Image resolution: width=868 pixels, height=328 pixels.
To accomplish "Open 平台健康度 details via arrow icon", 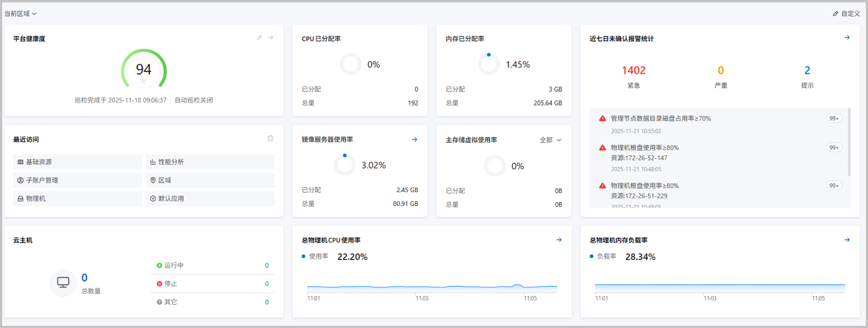I will 271,38.
